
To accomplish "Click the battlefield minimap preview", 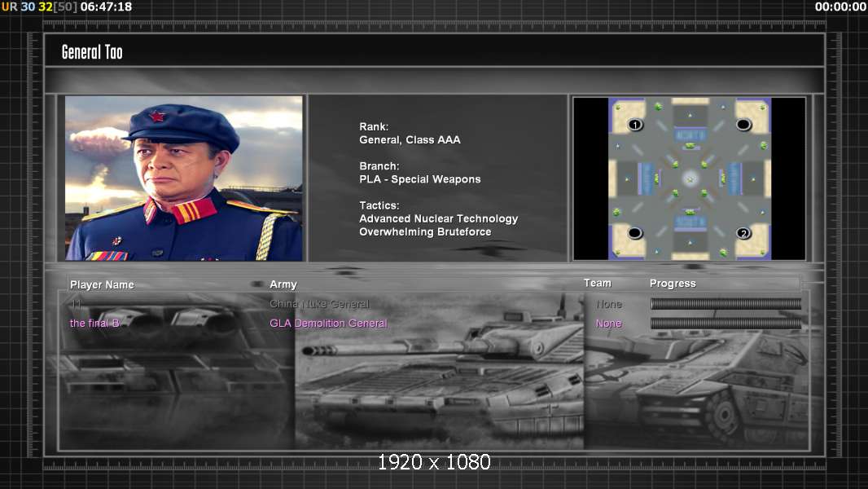I will click(x=689, y=178).
